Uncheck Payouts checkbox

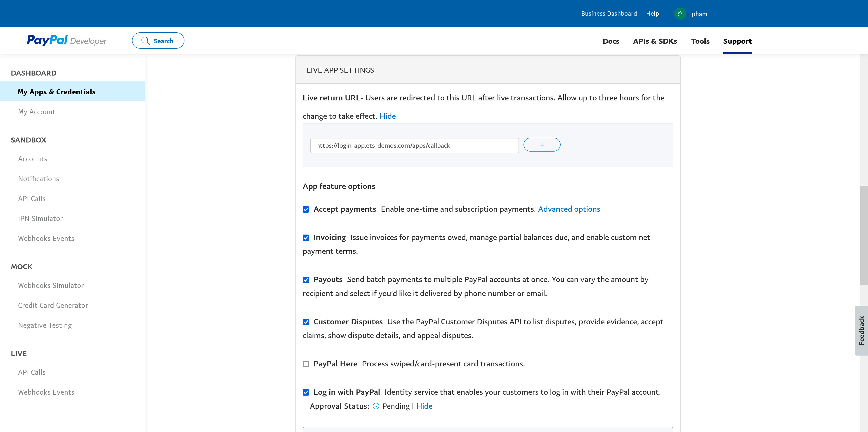306,280
